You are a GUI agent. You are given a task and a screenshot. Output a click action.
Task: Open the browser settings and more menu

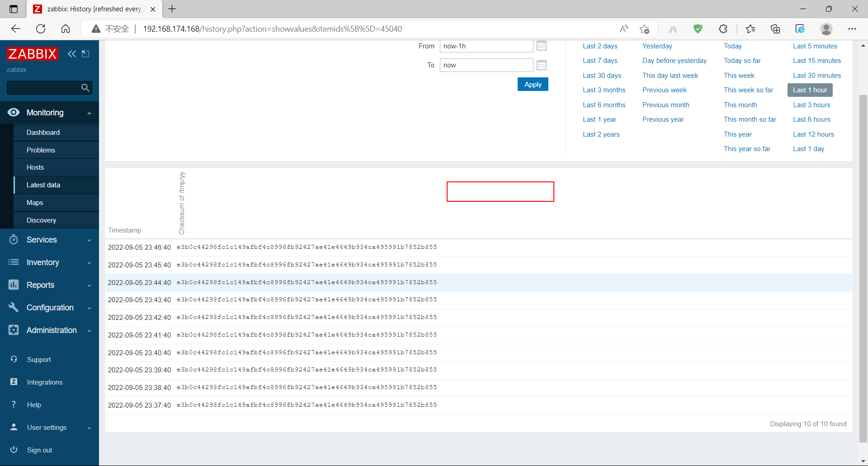(852, 29)
